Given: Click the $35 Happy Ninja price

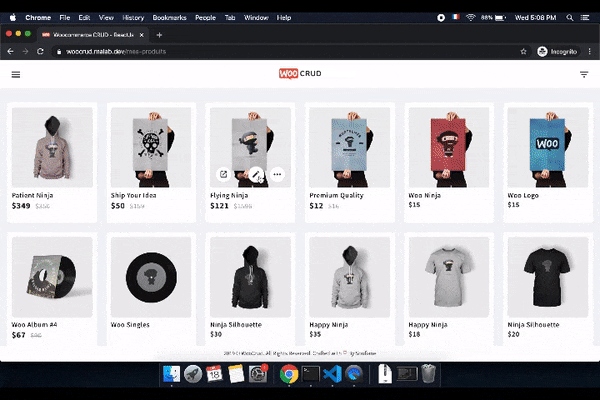Looking at the screenshot, I should (315, 334).
